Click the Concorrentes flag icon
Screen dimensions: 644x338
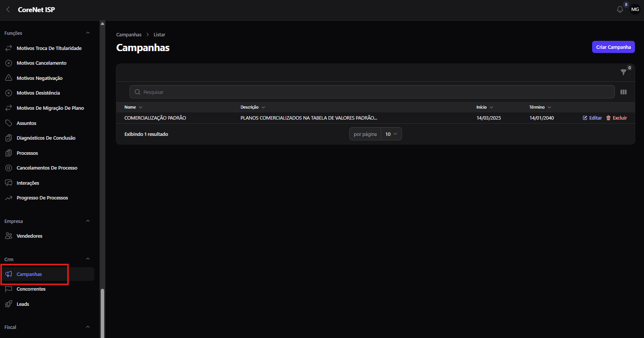coord(9,289)
